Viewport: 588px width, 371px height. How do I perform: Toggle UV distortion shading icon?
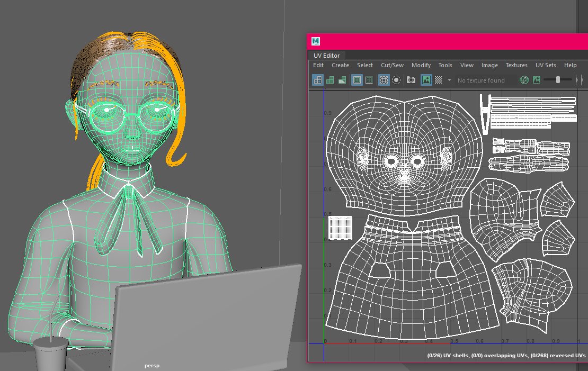[x=342, y=80]
